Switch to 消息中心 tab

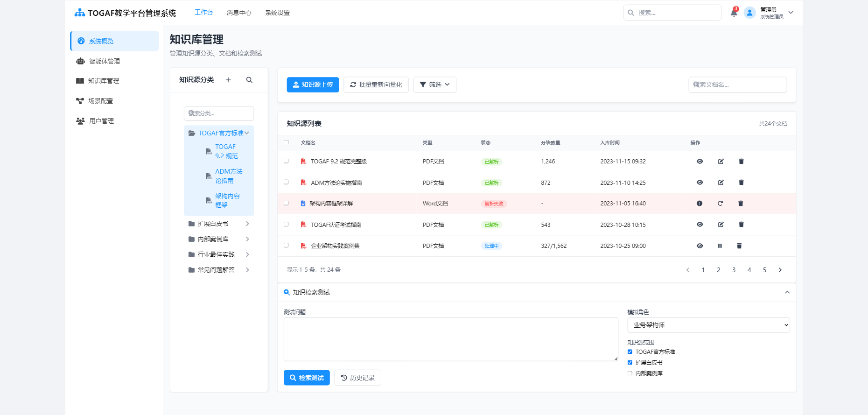click(239, 13)
